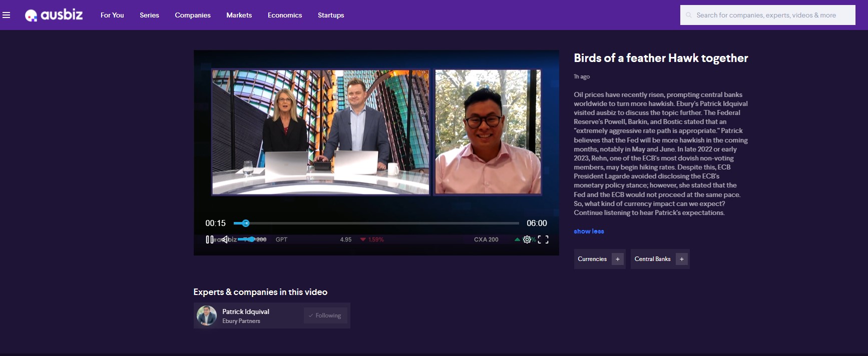Viewport: 868px width, 356px height.
Task: Click Ebury Partners company text
Action: 241,321
